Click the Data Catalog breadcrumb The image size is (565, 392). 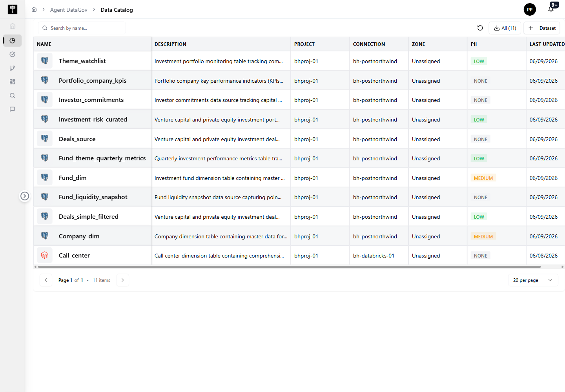click(x=117, y=10)
